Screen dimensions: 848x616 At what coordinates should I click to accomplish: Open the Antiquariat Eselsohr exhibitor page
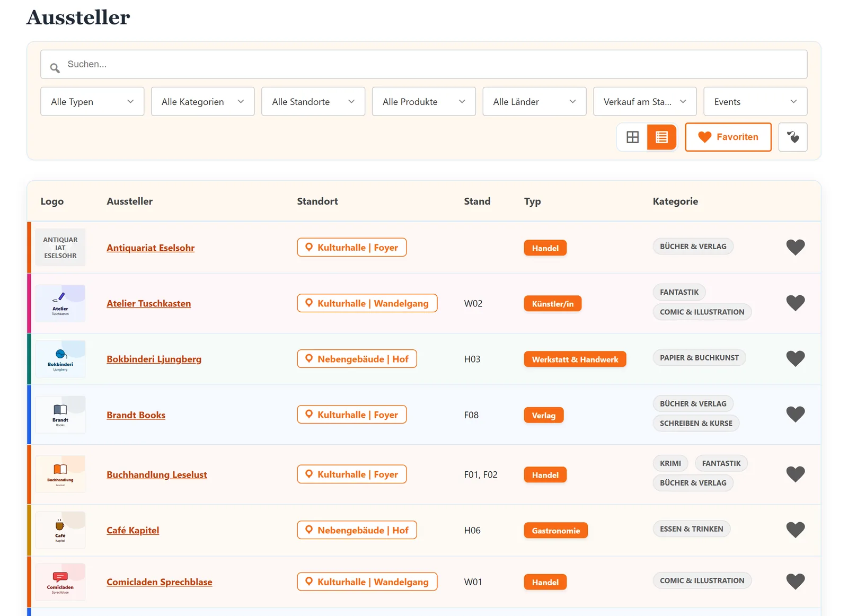click(x=151, y=248)
